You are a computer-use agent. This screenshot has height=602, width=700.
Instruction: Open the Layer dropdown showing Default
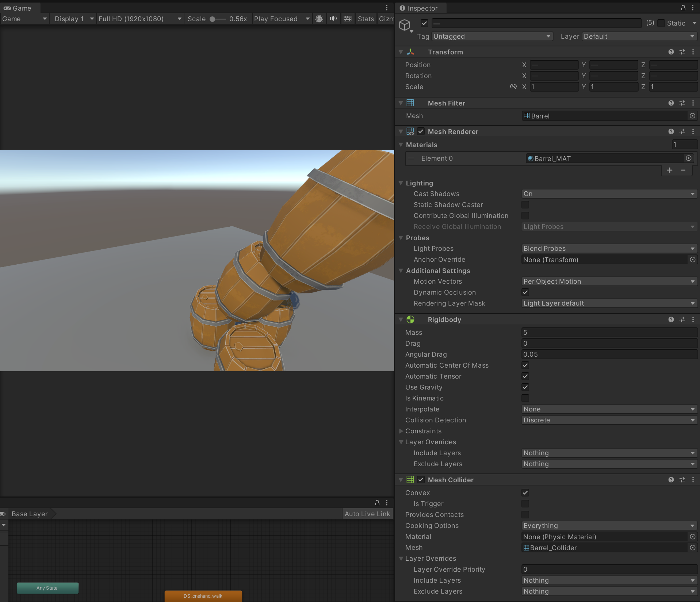(639, 37)
